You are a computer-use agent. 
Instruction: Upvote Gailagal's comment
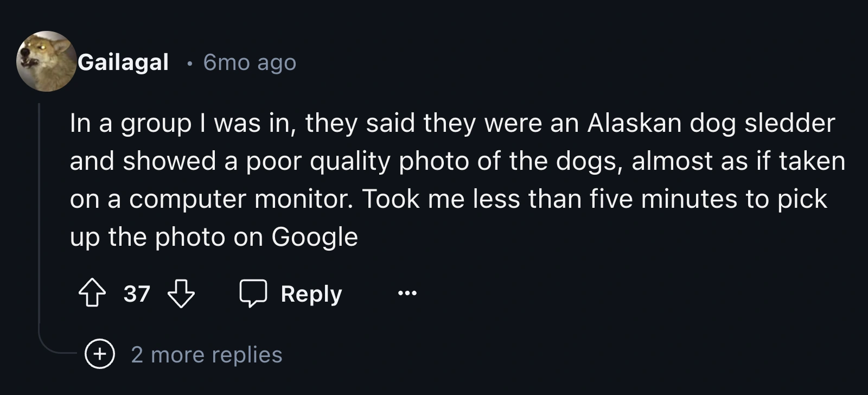click(93, 294)
